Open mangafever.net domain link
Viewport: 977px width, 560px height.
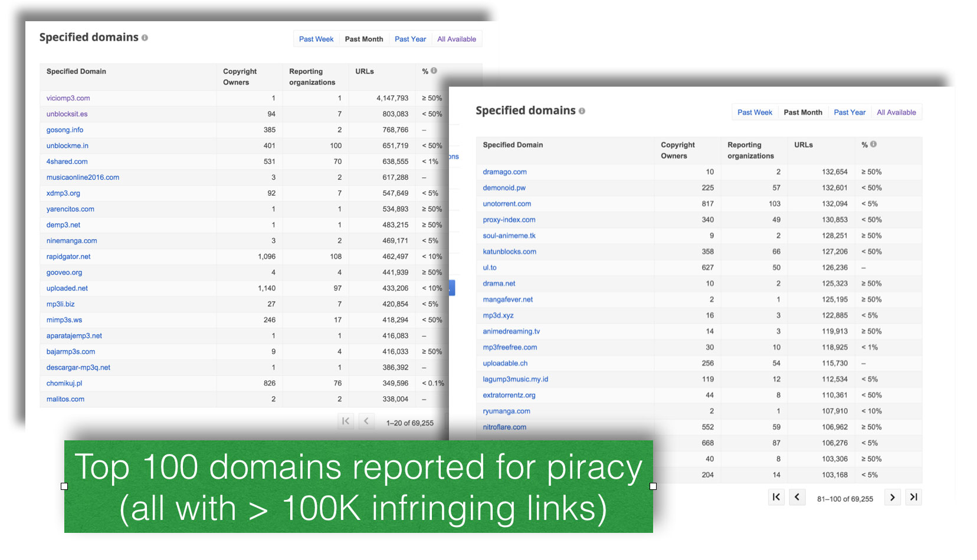[508, 299]
